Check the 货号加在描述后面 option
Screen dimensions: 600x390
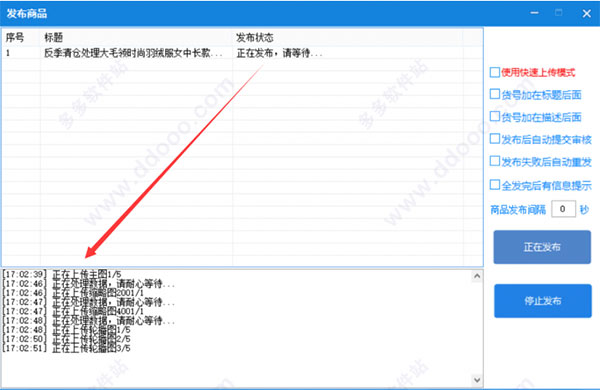point(495,116)
